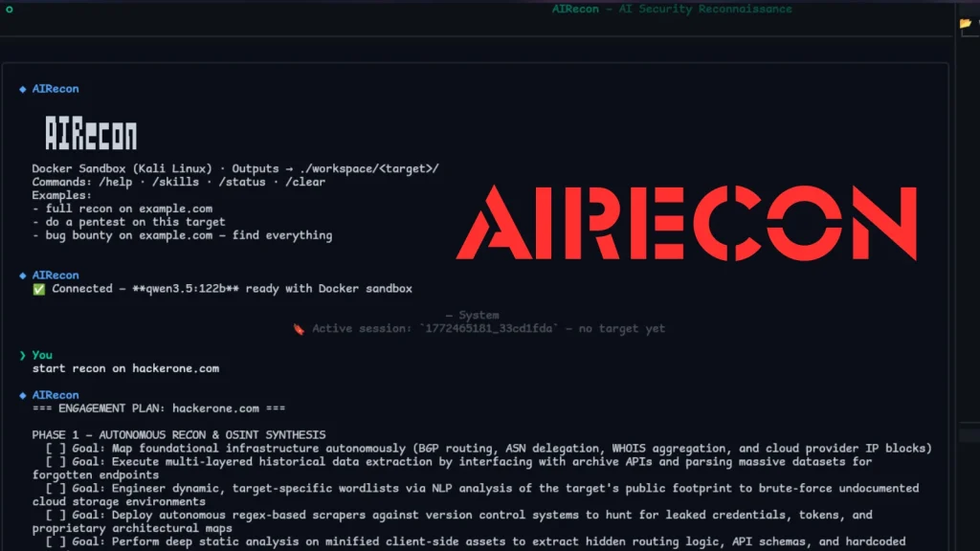
Task: Click the start recon on hackerone.com message
Action: (x=125, y=368)
